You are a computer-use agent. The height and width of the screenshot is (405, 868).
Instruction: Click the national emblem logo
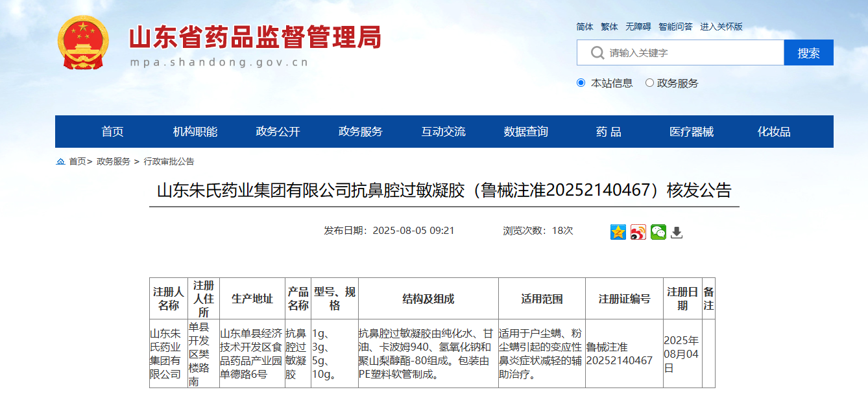pyautogui.click(x=83, y=43)
